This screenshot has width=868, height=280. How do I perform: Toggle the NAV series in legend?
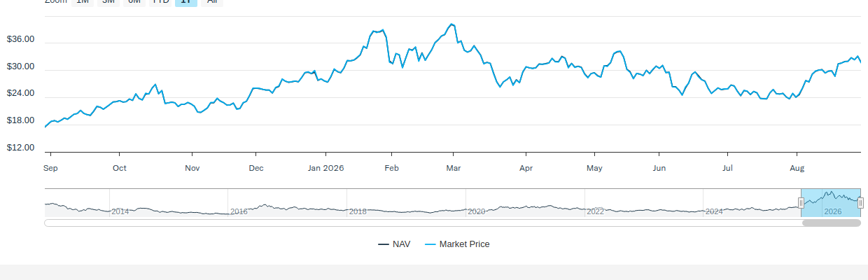(x=394, y=244)
